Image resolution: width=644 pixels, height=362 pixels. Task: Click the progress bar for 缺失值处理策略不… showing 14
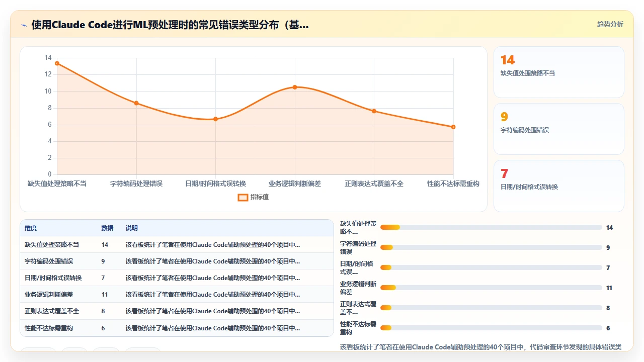(491, 227)
